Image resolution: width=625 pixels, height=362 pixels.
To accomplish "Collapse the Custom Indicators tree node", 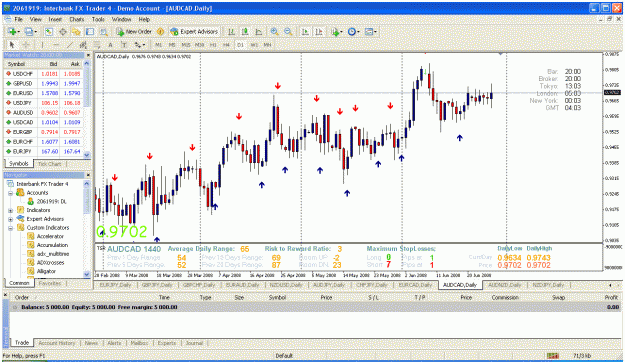I will coord(11,228).
